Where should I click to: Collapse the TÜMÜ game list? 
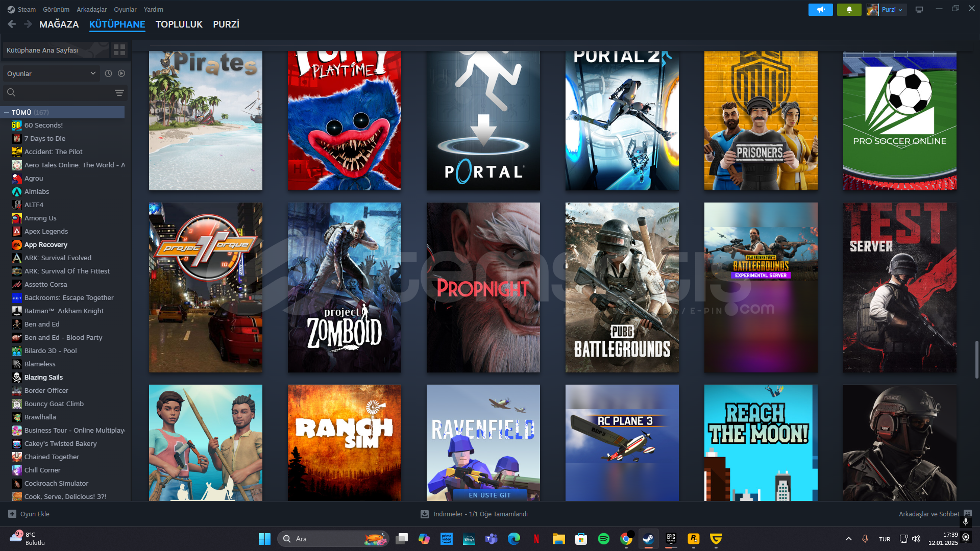[7, 112]
